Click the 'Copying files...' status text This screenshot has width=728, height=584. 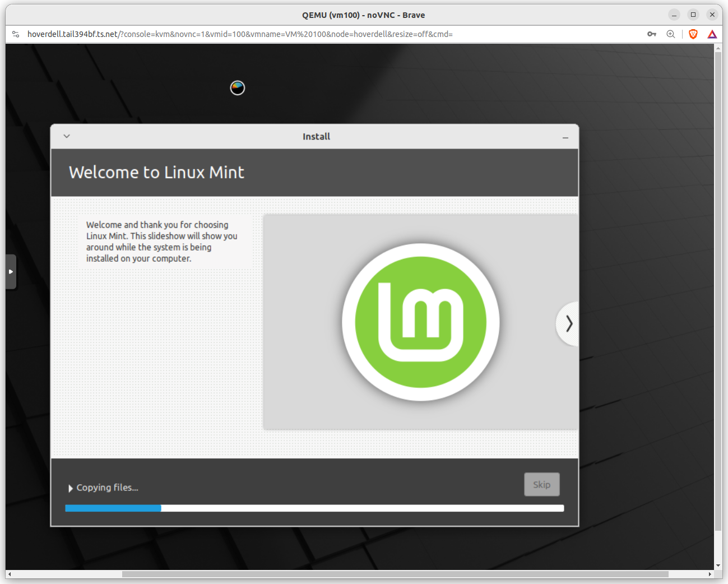coord(107,488)
